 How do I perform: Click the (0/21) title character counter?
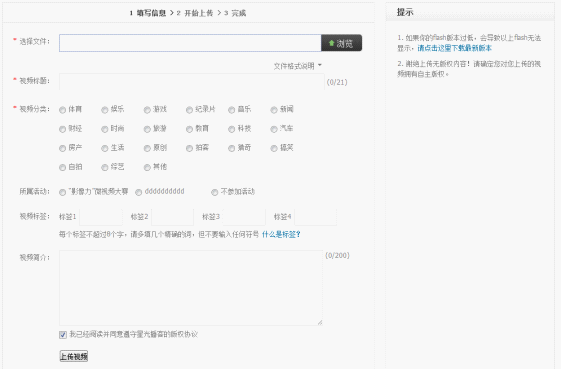[337, 82]
